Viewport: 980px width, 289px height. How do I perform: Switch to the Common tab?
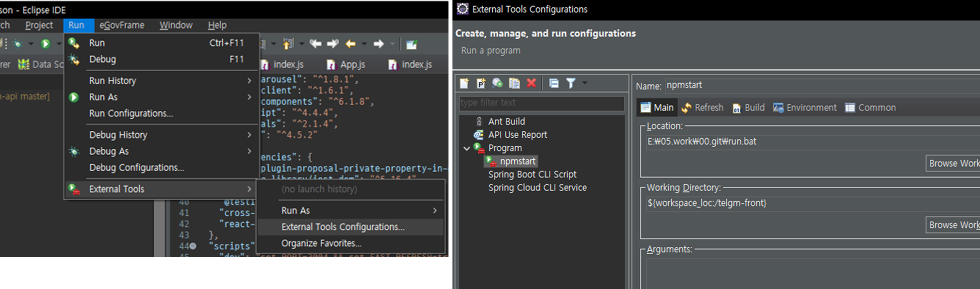tap(871, 107)
